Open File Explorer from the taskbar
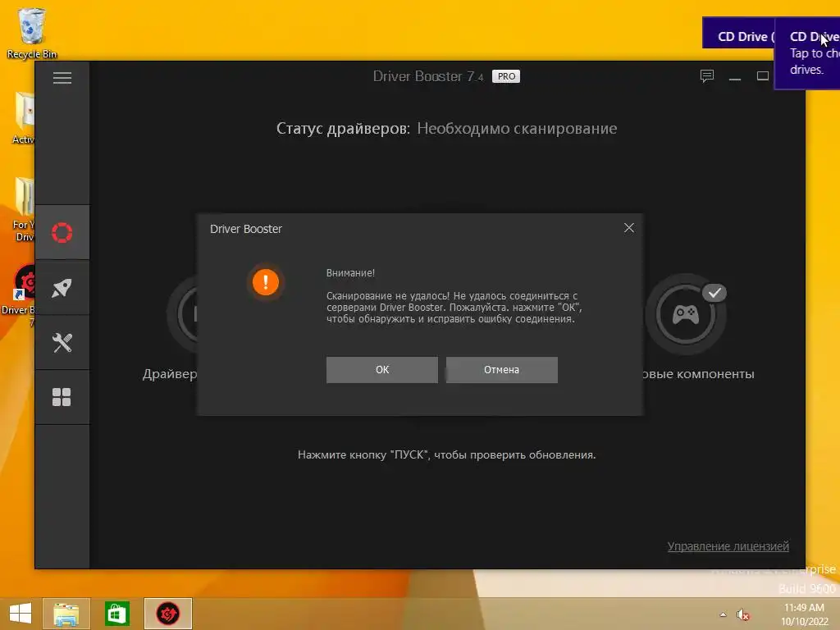The image size is (840, 630). click(66, 614)
